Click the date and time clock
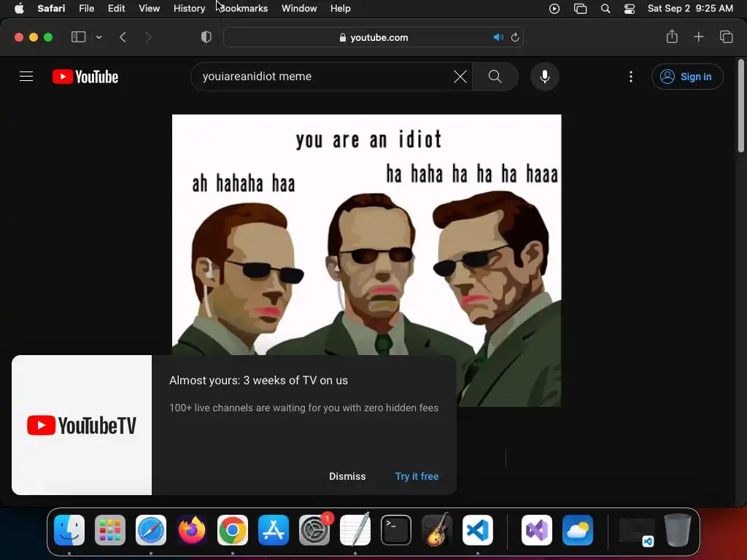 tap(690, 9)
